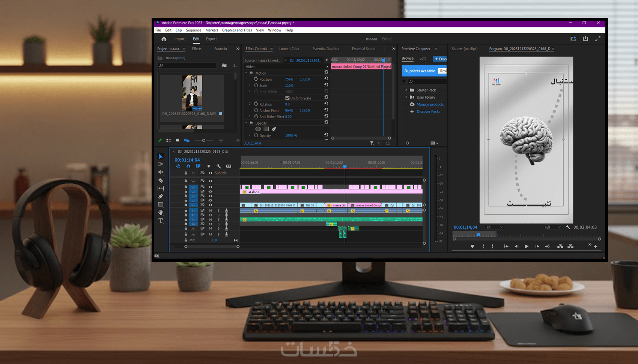Image resolution: width=638 pixels, height=364 pixels.
Task: Select the Rectangle tool
Action: pyautogui.click(x=161, y=205)
